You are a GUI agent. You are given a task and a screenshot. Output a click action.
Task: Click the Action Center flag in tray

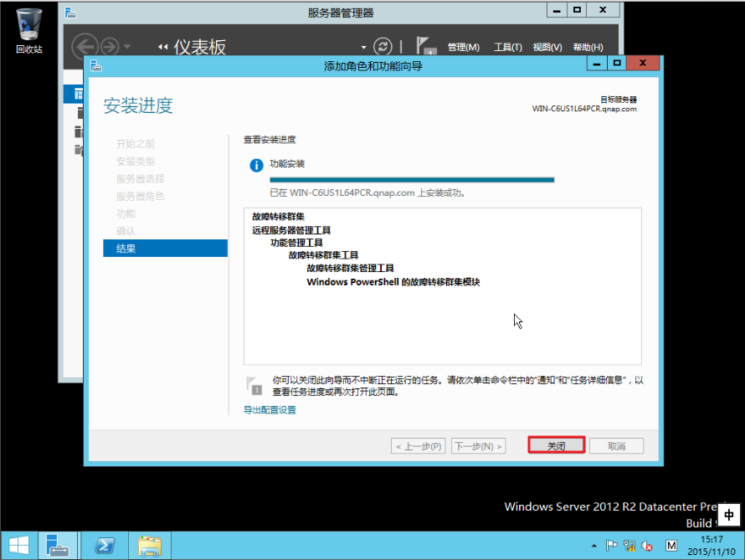[612, 546]
